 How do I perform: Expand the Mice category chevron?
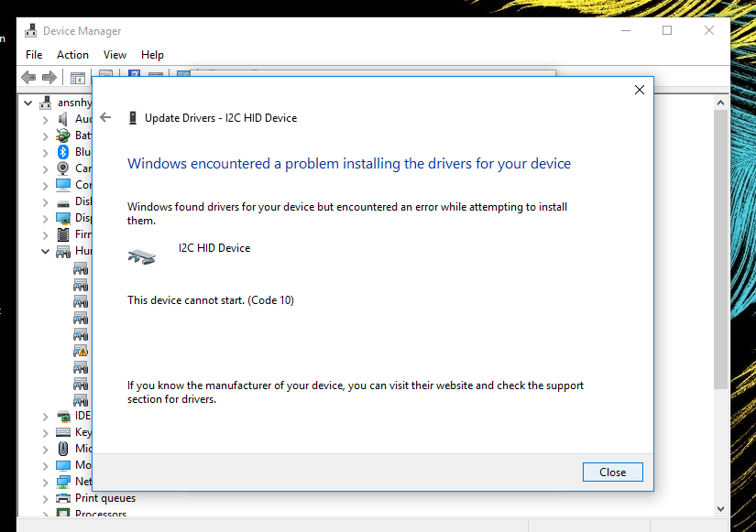pyautogui.click(x=45, y=450)
